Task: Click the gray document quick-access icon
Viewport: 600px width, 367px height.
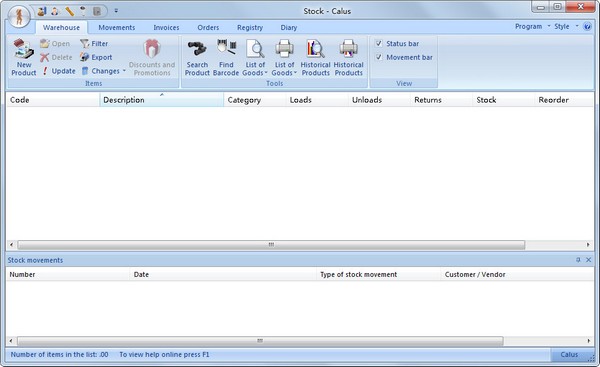Action: click(x=97, y=11)
